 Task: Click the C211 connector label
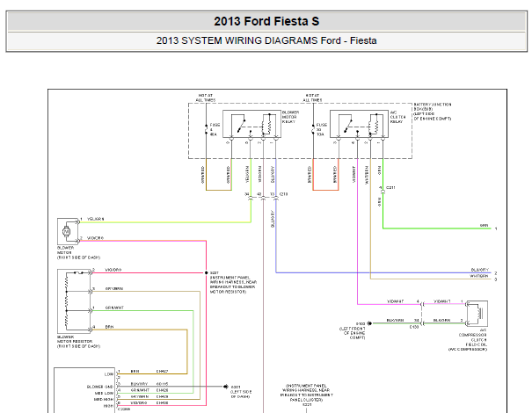point(390,187)
